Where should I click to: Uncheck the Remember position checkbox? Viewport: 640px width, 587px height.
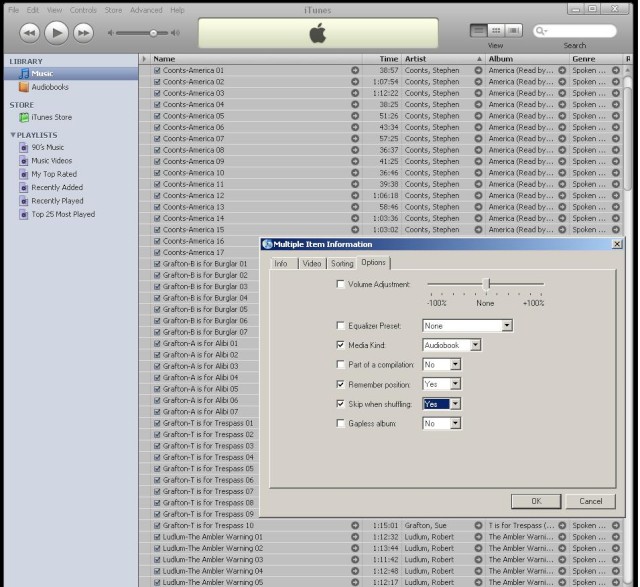coord(340,384)
